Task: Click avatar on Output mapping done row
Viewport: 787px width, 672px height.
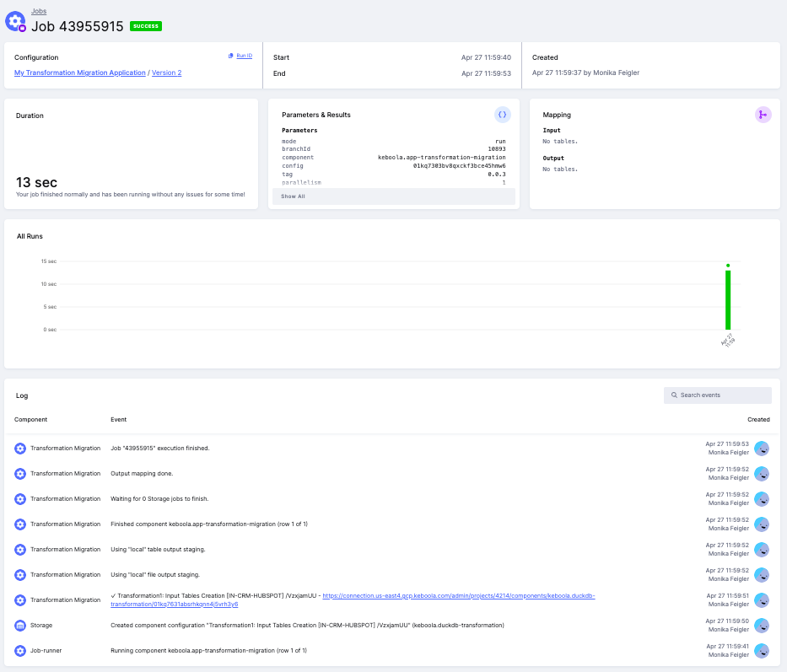Action: (762, 473)
